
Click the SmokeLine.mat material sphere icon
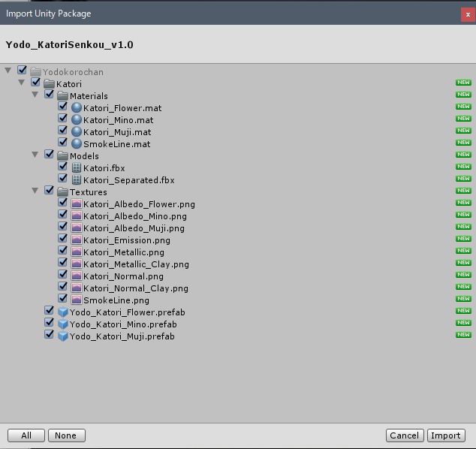click(77, 144)
